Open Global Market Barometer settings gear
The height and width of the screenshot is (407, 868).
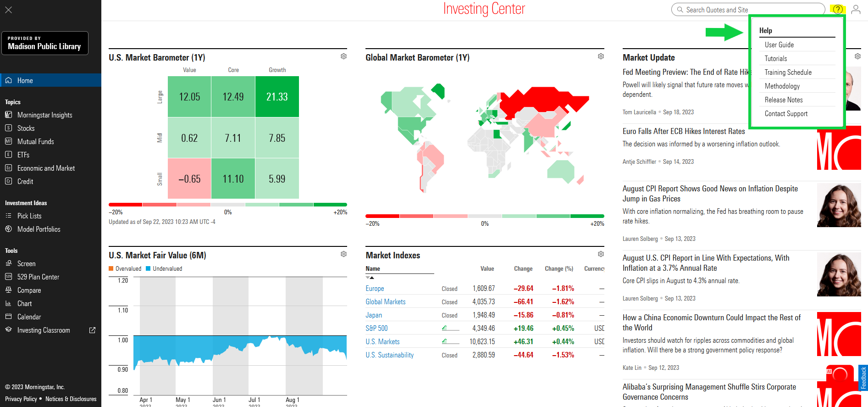[601, 56]
